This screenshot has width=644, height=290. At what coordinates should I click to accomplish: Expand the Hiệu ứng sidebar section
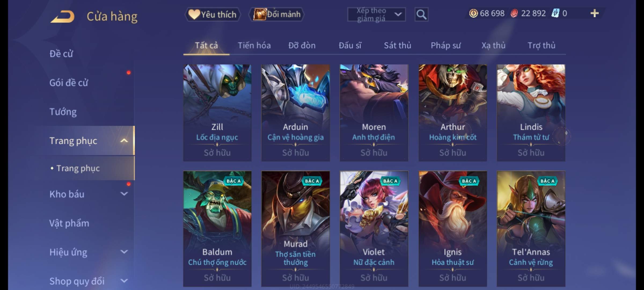(x=124, y=252)
